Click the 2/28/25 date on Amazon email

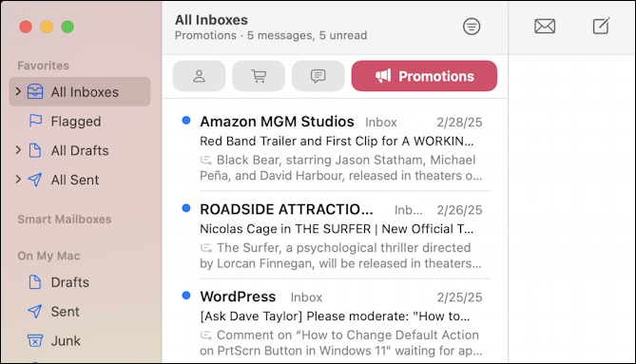pos(459,122)
